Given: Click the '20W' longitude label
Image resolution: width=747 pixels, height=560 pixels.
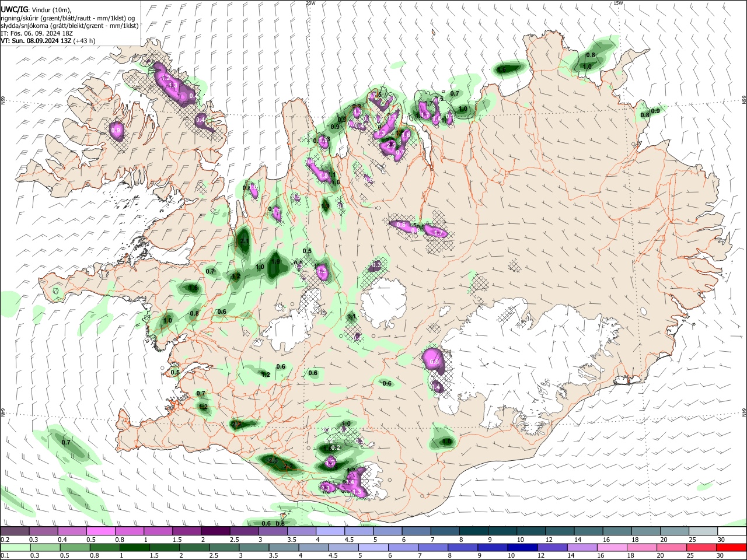Looking at the screenshot, I should 310,3.
